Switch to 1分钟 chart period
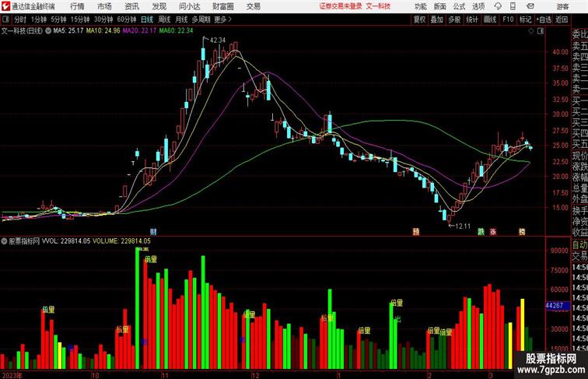The image size is (588, 379). [38, 19]
